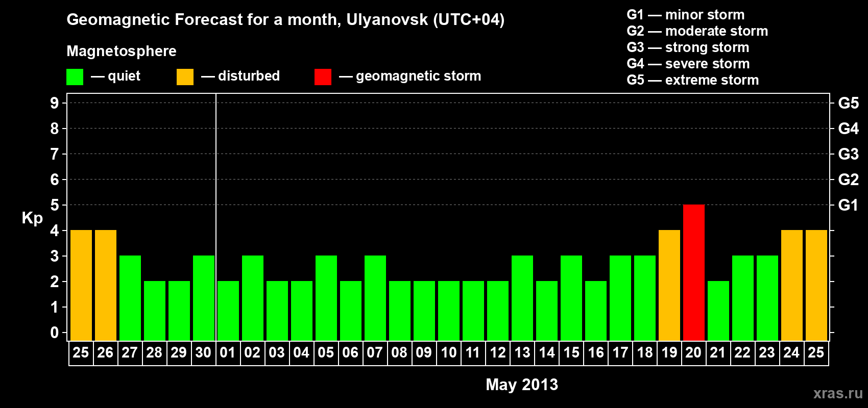
Task: Click the green bar above May 21
Action: pyautogui.click(x=718, y=311)
